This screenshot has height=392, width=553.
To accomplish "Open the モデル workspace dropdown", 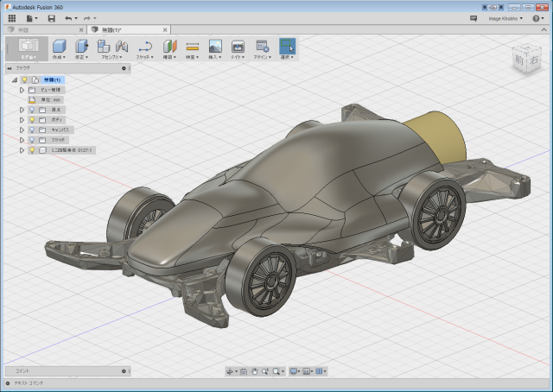I will [x=29, y=57].
